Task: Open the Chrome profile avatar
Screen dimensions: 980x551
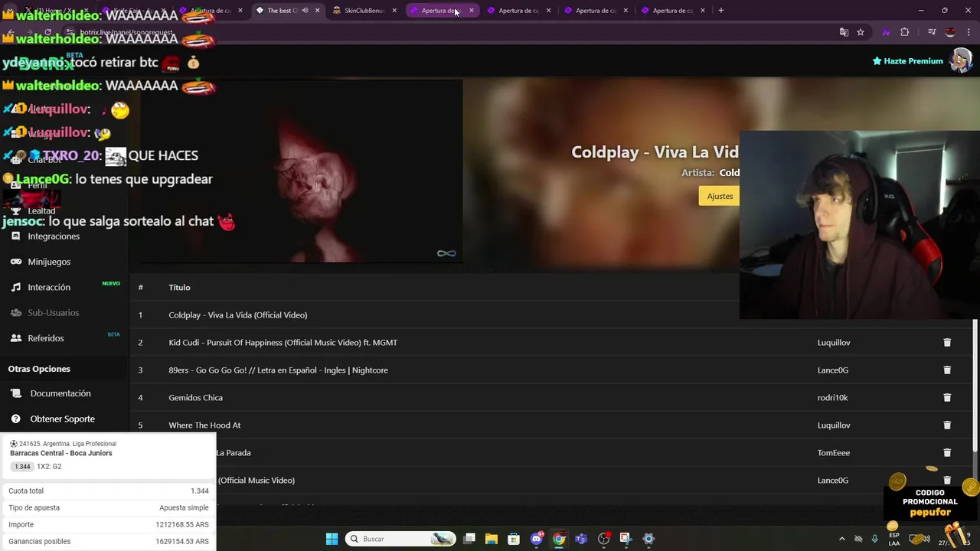Action: (950, 32)
